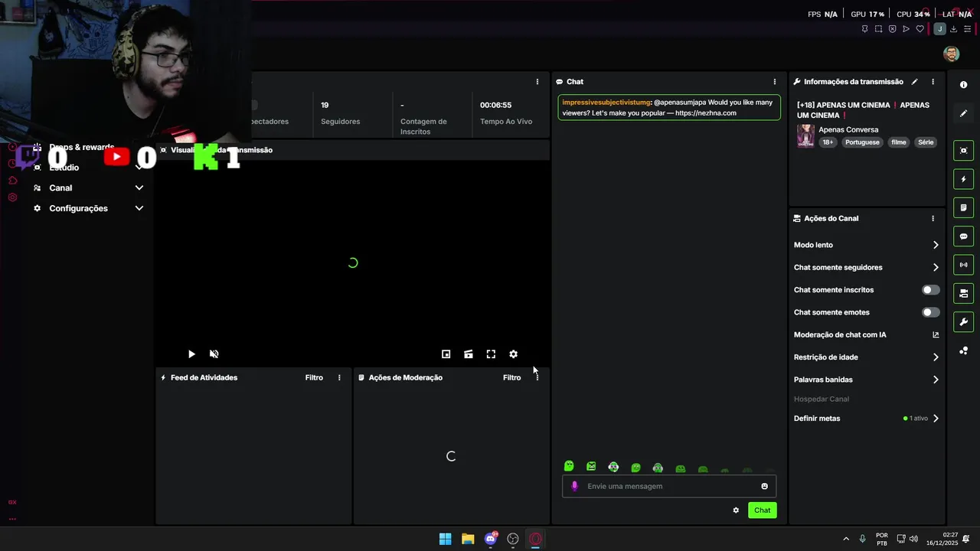980x551 pixels.
Task: Click the server stack icon in right sidebar
Action: [x=964, y=293]
